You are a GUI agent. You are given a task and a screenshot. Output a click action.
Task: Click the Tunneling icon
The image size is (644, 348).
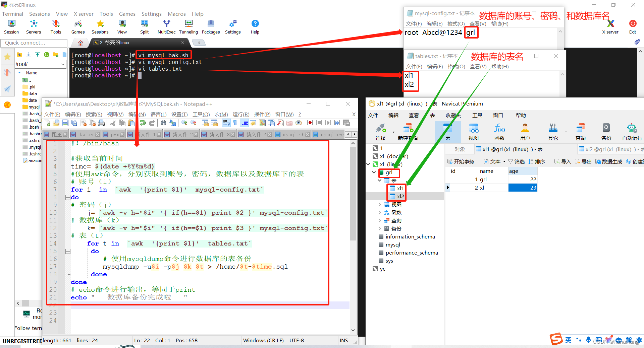pyautogui.click(x=189, y=27)
